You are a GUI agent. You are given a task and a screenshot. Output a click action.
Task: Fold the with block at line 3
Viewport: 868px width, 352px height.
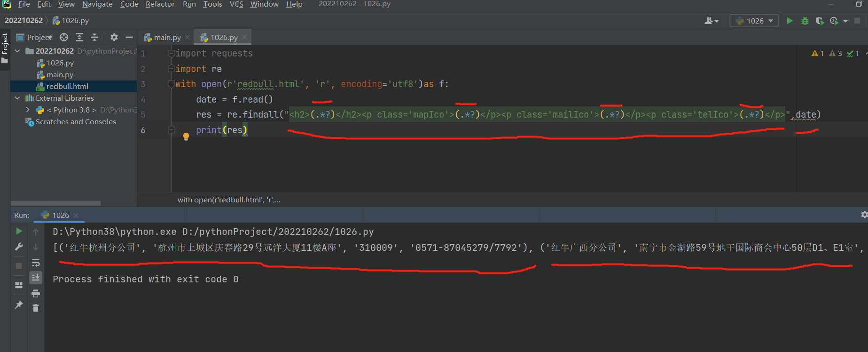(x=172, y=84)
